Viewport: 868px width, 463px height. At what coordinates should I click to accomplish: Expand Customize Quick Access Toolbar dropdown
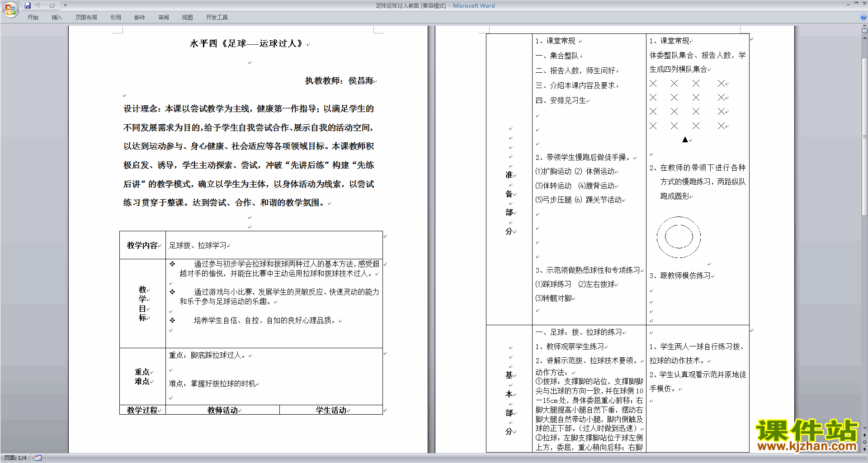[x=65, y=5]
